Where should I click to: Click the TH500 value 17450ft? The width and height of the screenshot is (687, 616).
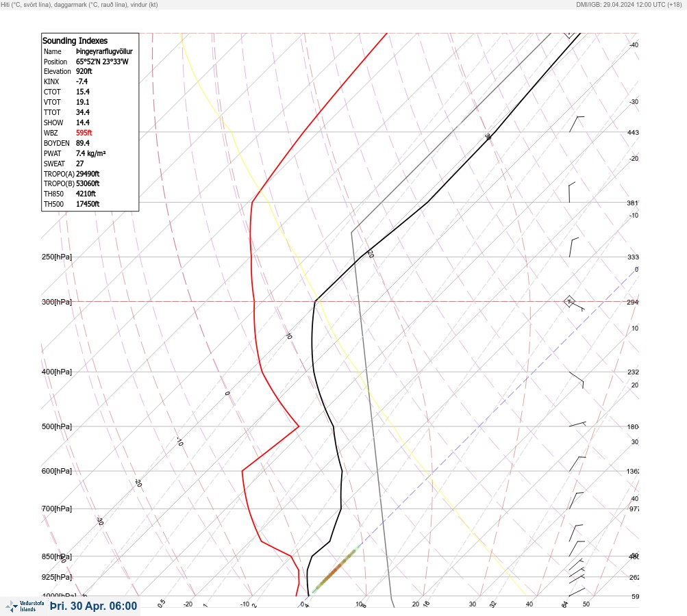[x=88, y=204]
